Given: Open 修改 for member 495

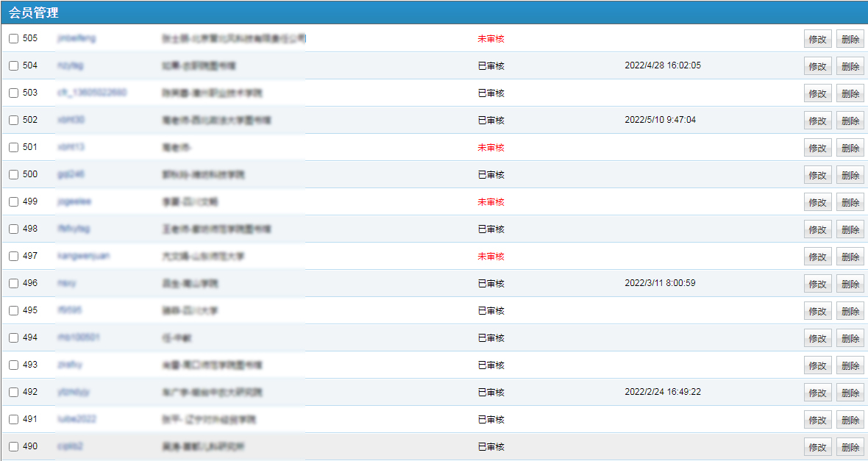Looking at the screenshot, I should pyautogui.click(x=817, y=311).
